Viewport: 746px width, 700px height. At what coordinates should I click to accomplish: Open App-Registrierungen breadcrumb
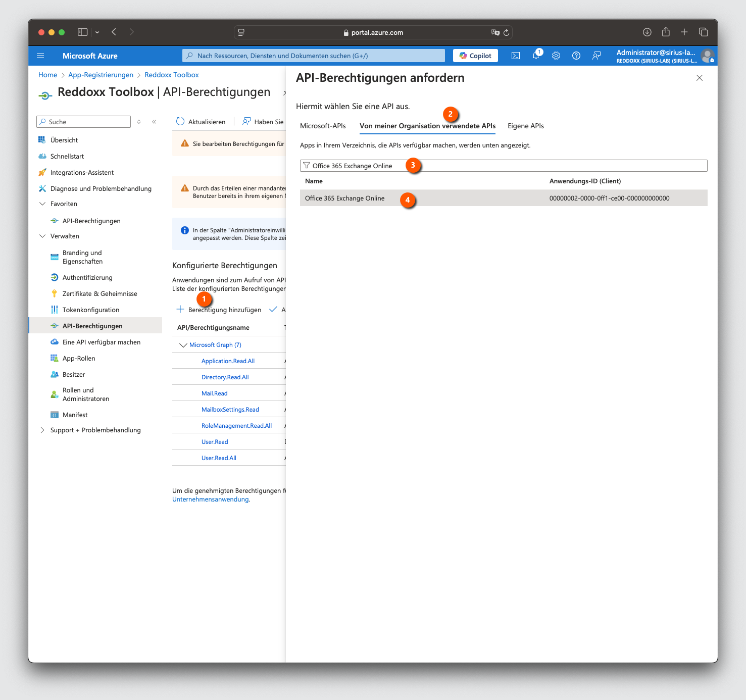pos(101,75)
